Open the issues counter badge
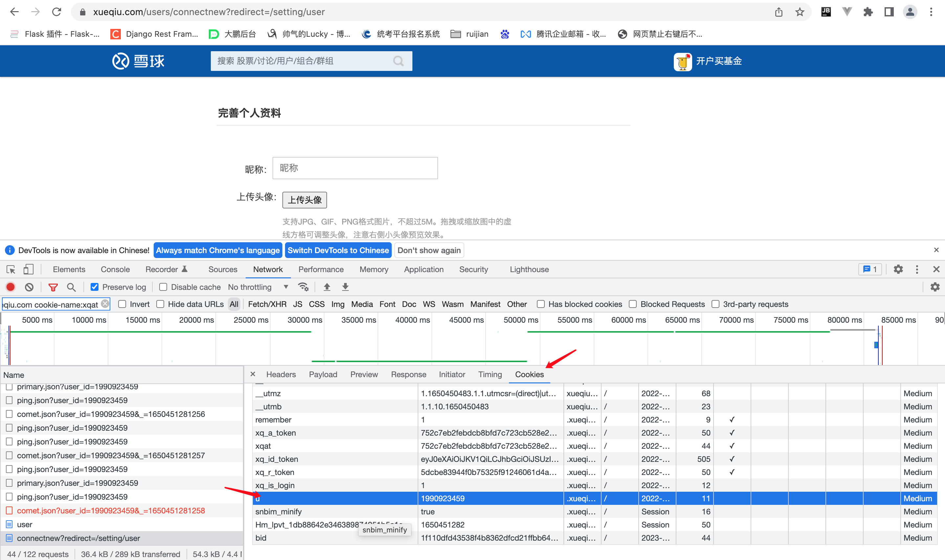Viewport: 945px width, 560px height. pyautogui.click(x=870, y=269)
